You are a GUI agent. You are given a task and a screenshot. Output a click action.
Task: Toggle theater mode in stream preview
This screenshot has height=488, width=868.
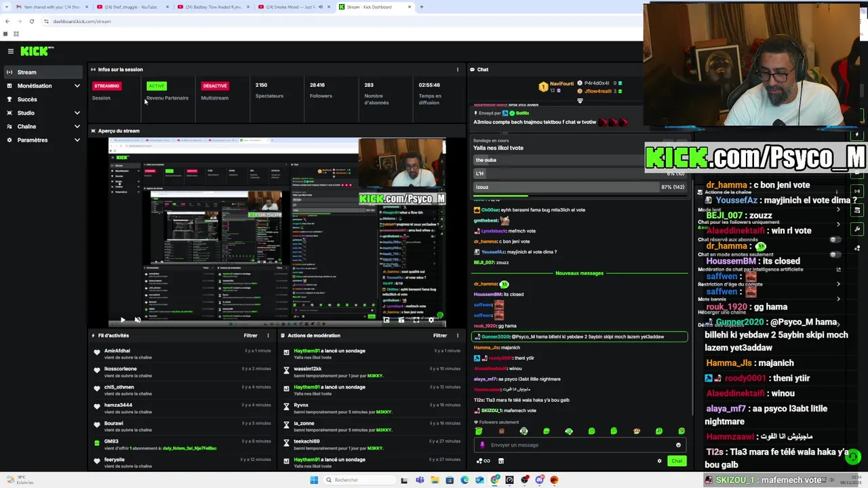click(401, 320)
